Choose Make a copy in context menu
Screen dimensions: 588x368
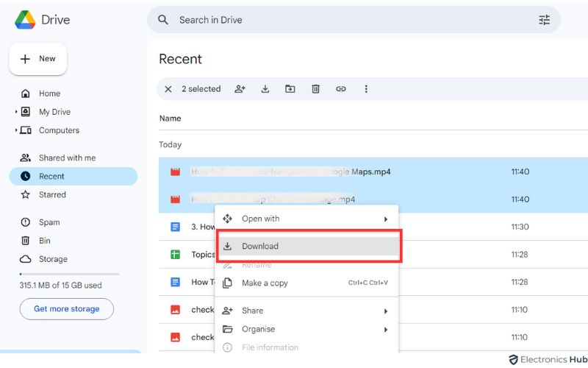[x=306, y=283]
